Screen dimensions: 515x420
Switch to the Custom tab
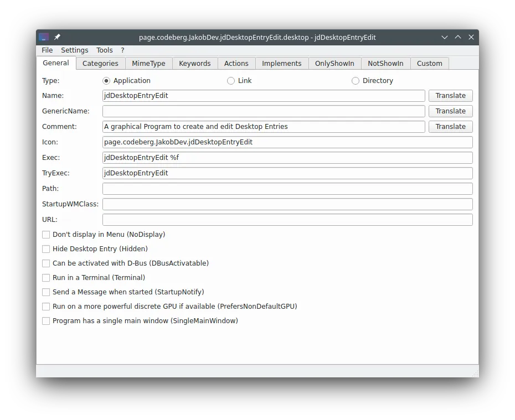(x=430, y=63)
